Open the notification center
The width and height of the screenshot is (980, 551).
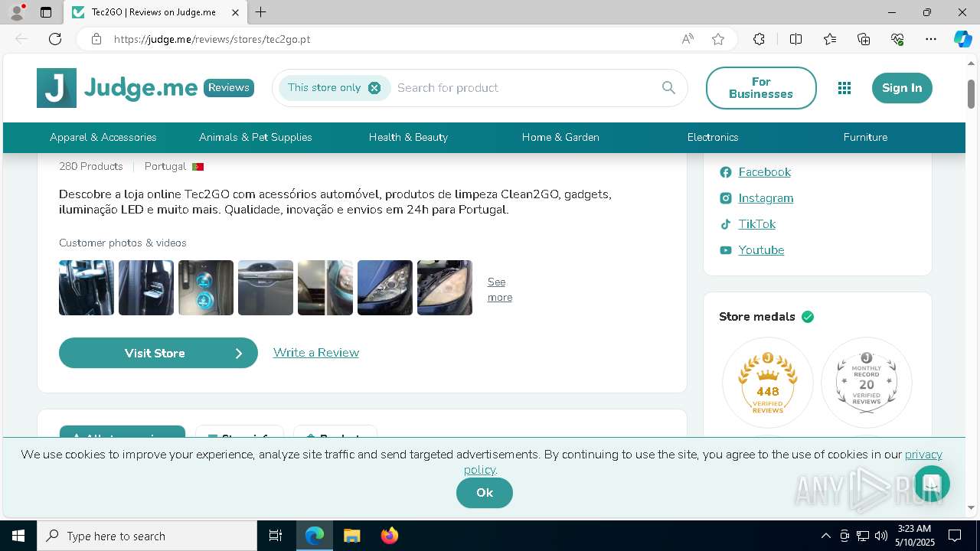(x=955, y=536)
